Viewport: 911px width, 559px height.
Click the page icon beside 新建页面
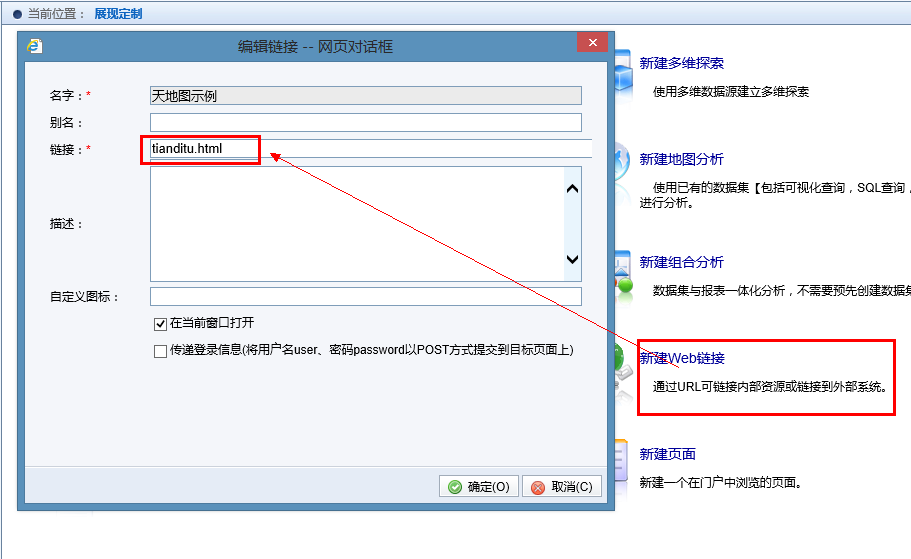click(622, 460)
